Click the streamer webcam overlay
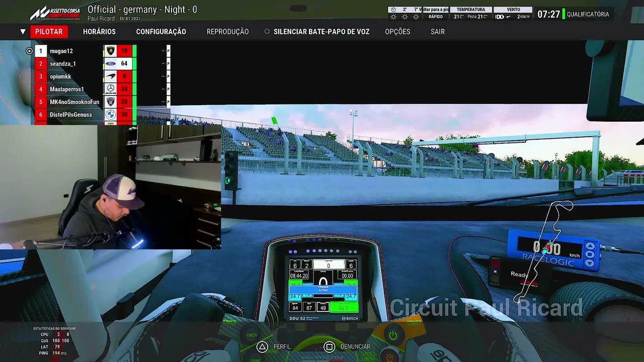The width and height of the screenshot is (644, 362). (x=110, y=187)
